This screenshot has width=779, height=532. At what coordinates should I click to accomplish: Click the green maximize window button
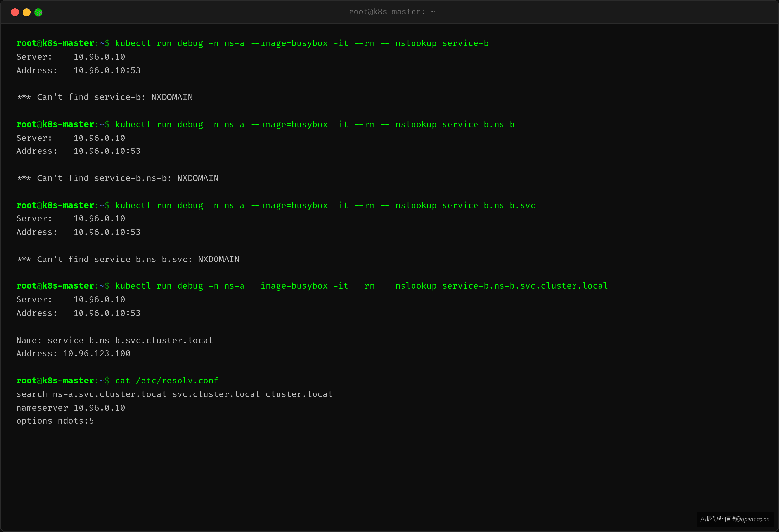click(38, 12)
